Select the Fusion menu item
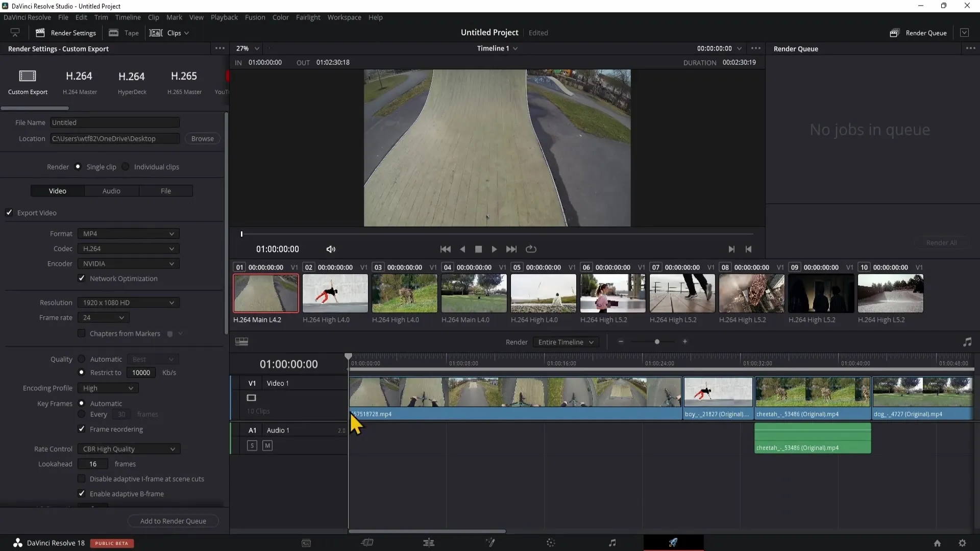This screenshot has width=980, height=551. click(255, 17)
